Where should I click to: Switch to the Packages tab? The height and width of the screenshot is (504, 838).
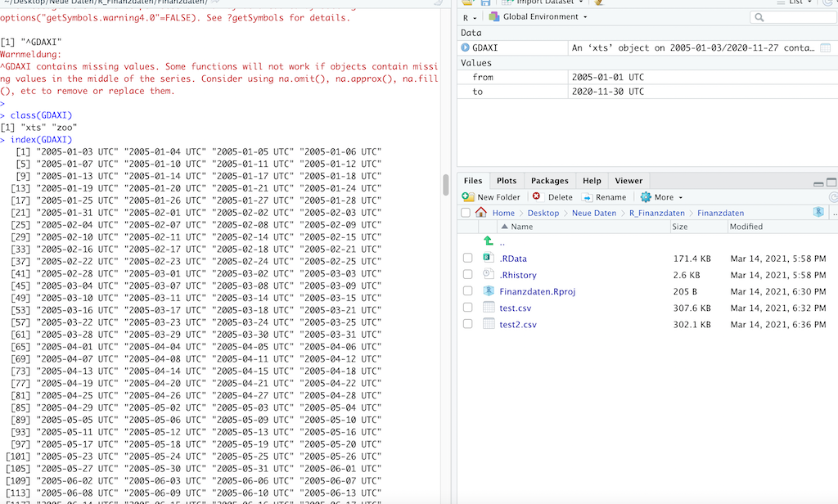point(549,181)
